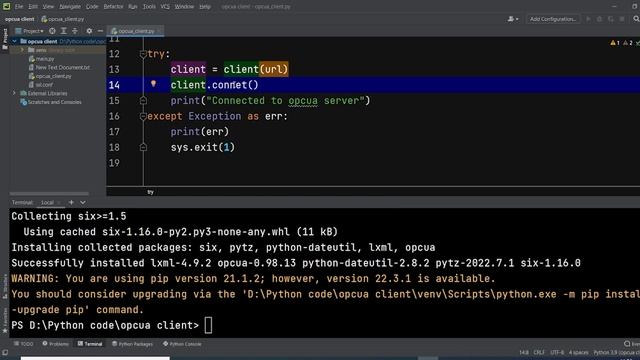The image size is (640, 360).
Task: Select New Text Document.txt in project tree
Action: (59, 67)
